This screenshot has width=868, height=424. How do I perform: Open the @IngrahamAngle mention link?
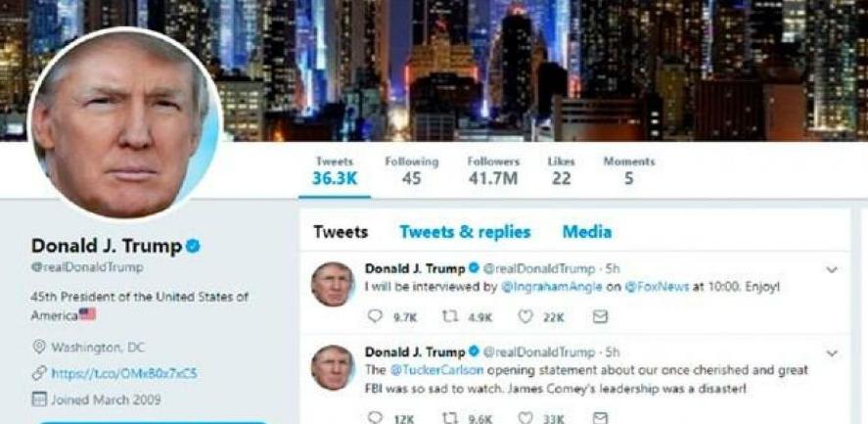[551, 287]
